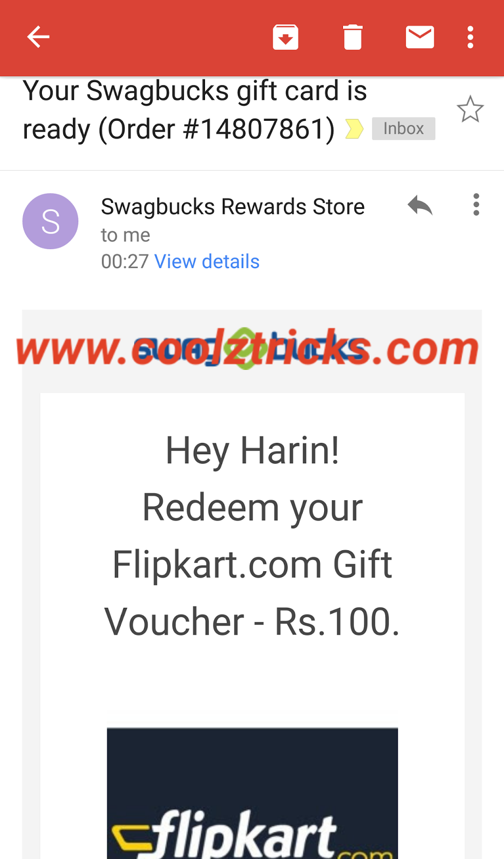Open the top toolbar overflow menu
Viewport: 504px width, 859px height.
[470, 37]
